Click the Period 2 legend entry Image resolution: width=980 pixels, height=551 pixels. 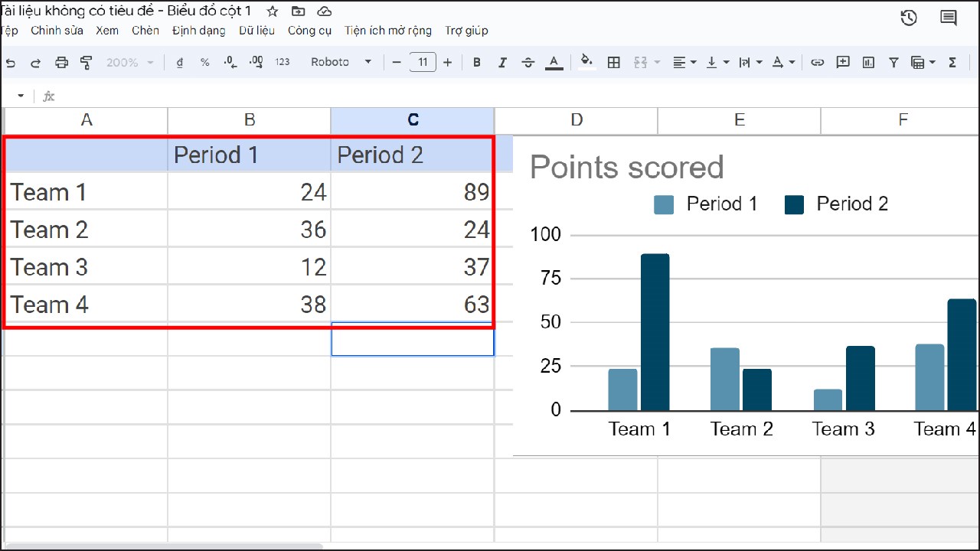point(837,204)
